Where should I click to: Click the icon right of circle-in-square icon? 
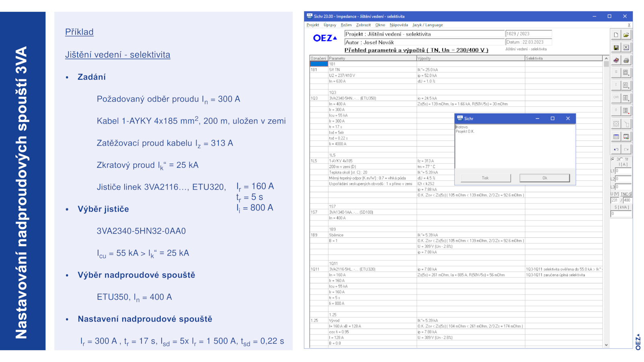tap(626, 124)
